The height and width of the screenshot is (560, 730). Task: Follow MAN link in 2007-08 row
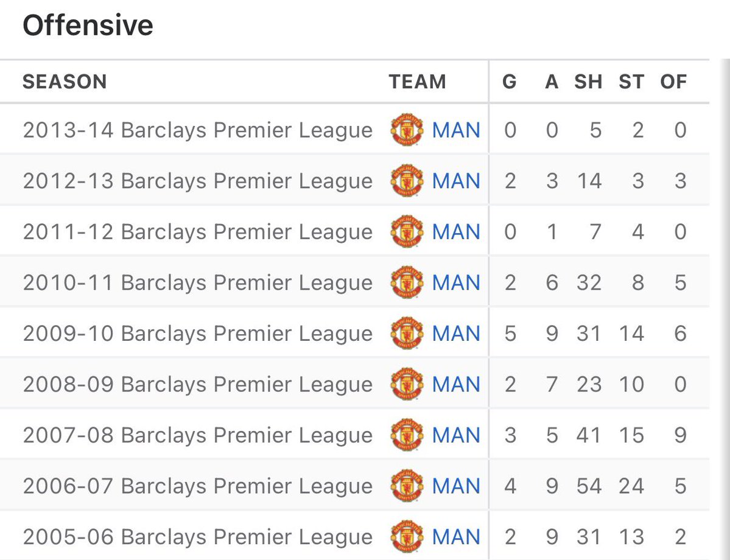(456, 435)
